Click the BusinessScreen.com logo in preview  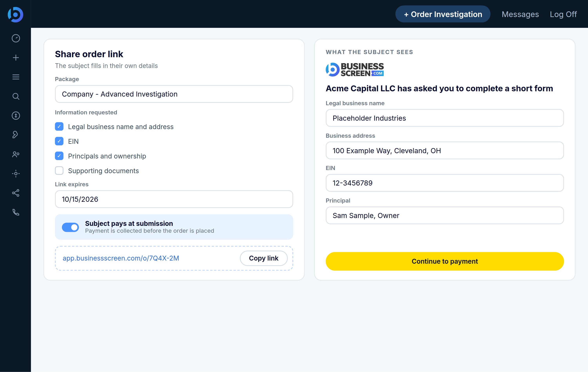pyautogui.click(x=355, y=70)
